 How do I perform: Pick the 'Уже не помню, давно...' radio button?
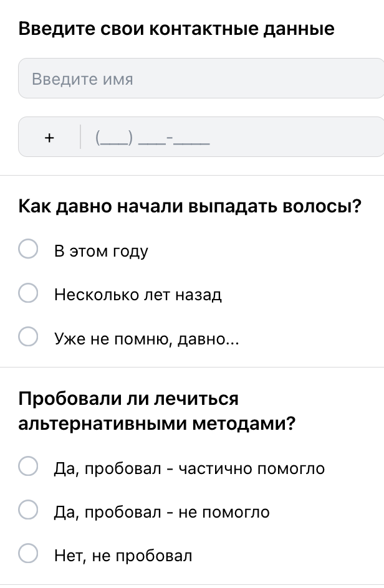click(28, 338)
